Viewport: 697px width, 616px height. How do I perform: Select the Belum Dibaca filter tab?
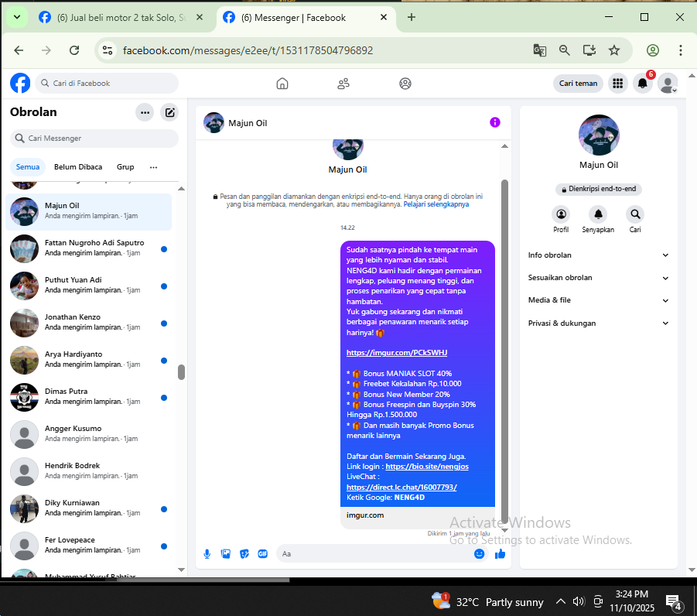(x=78, y=167)
